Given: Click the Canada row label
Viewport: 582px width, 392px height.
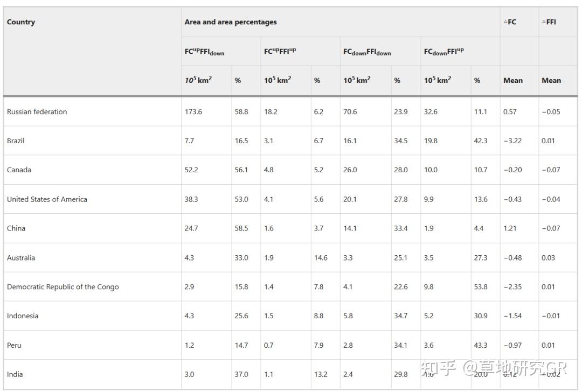Looking at the screenshot, I should [x=19, y=170].
